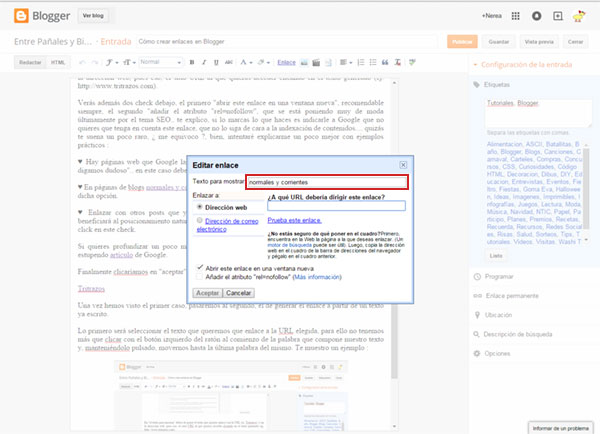Screen dimensions: 600x434
Task: Switch to Redactar compose mode
Action: tap(30, 62)
